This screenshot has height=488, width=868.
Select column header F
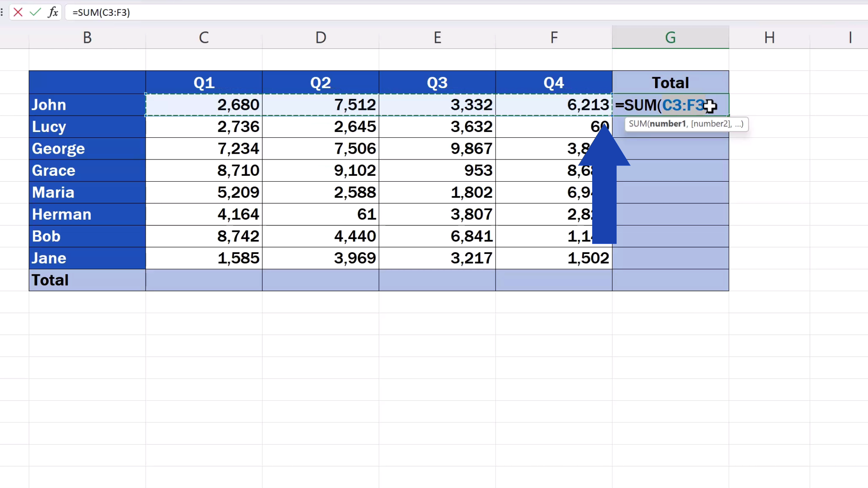554,37
